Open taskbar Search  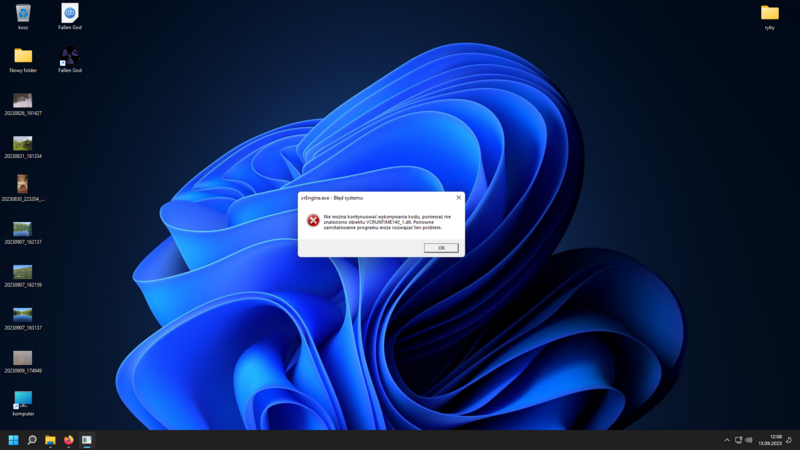pos(32,440)
